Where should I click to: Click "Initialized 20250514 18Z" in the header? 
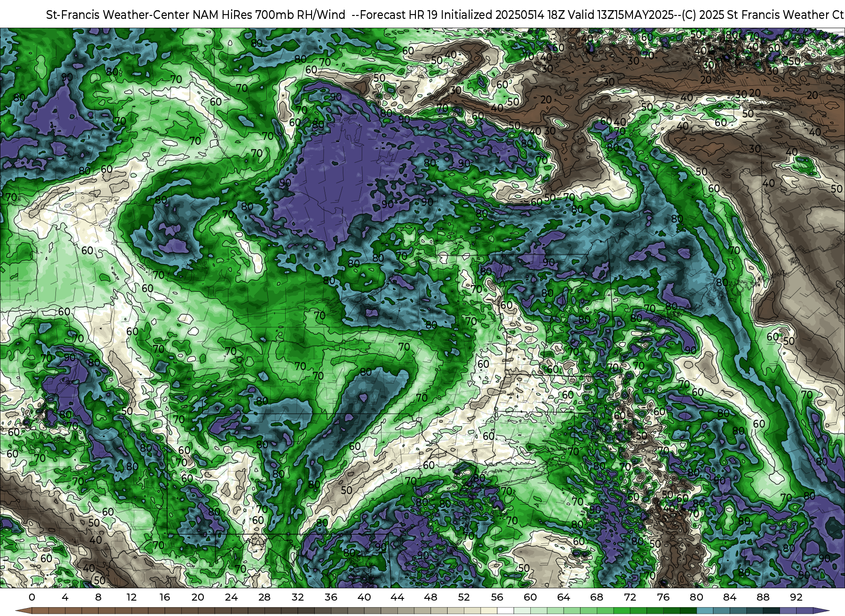coord(503,15)
